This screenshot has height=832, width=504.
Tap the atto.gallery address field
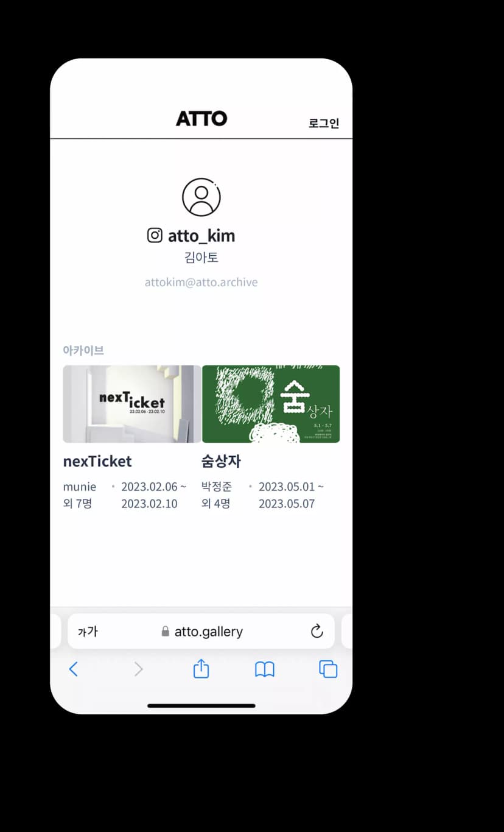tap(201, 631)
